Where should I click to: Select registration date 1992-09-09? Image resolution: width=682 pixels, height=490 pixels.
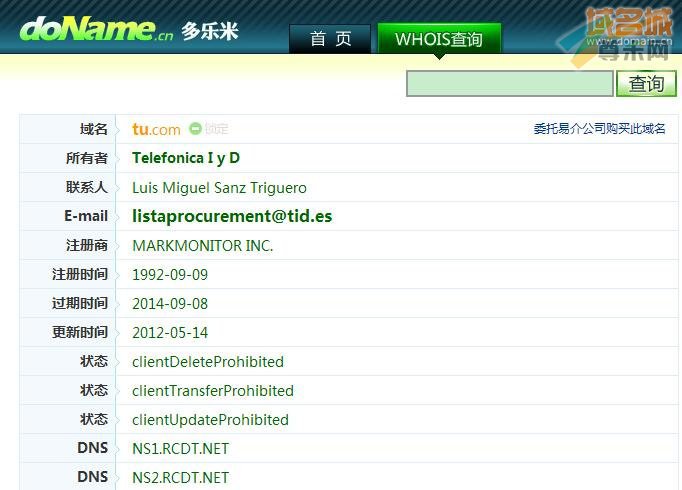coord(170,275)
